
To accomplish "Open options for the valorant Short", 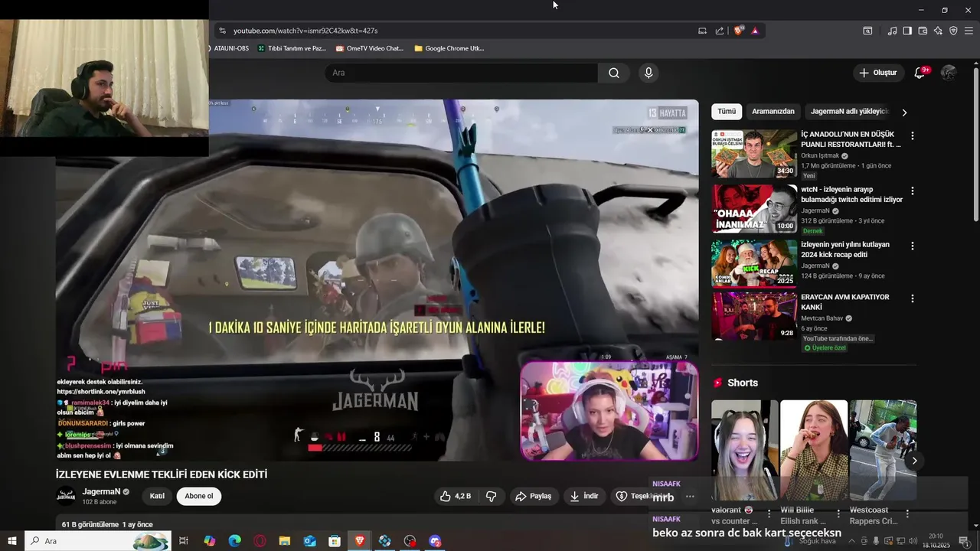I will tap(769, 514).
